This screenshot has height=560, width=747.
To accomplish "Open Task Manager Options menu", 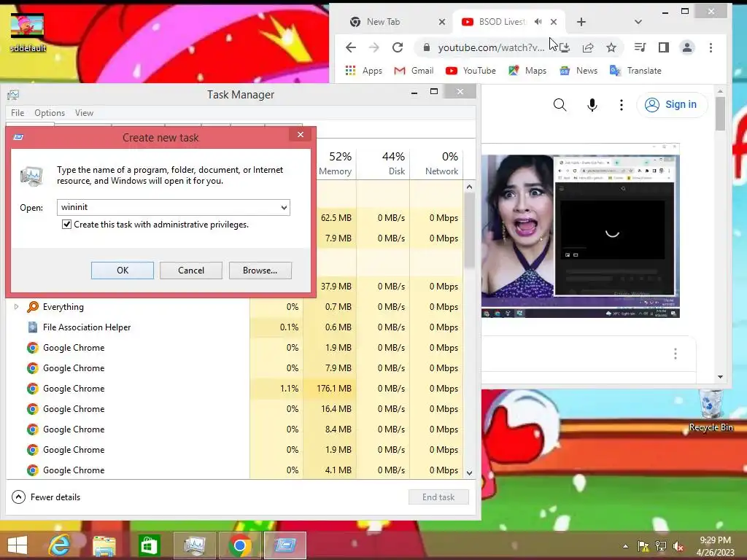I will tap(50, 113).
